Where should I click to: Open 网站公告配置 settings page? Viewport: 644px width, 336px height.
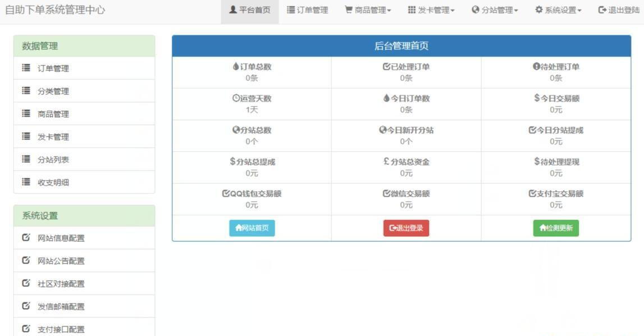[x=84, y=260]
